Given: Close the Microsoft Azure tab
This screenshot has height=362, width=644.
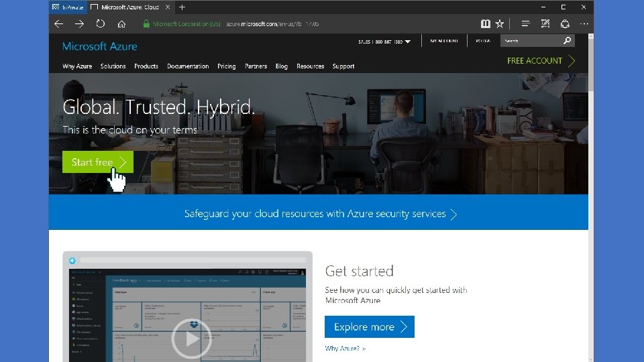Looking at the screenshot, I should pyautogui.click(x=168, y=7).
